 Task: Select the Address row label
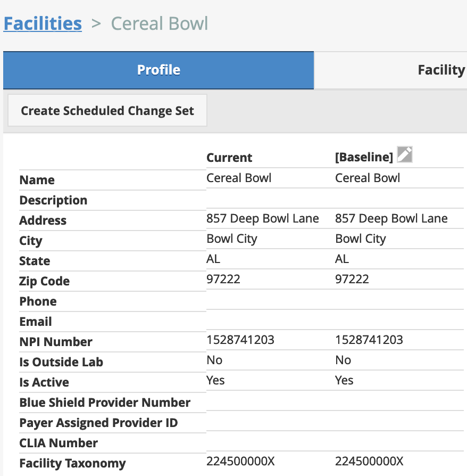click(43, 220)
